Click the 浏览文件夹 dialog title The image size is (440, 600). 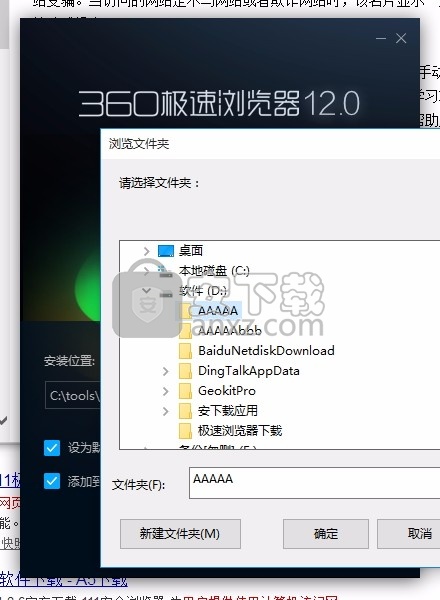click(139, 144)
